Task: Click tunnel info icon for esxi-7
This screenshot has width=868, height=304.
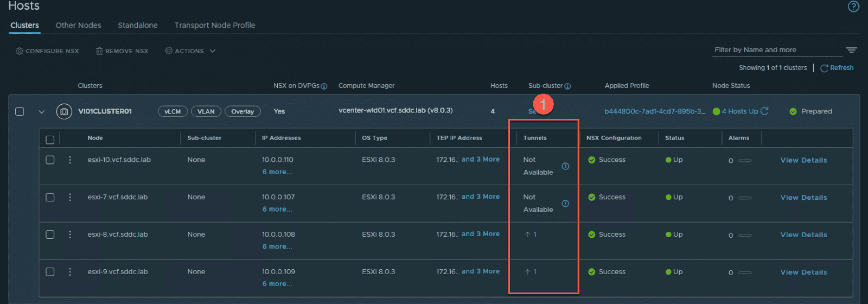Action: coord(565,204)
